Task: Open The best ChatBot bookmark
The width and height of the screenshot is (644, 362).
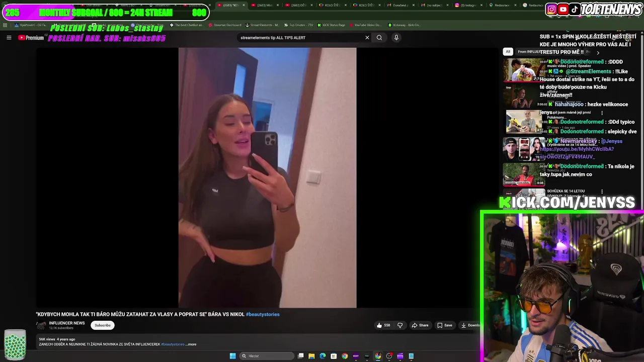Action: coord(187,25)
